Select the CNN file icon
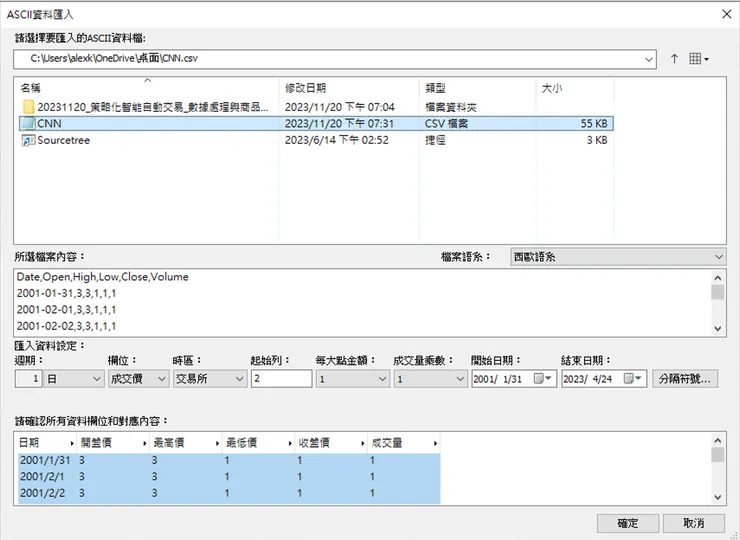This screenshot has height=540, width=740. pyautogui.click(x=28, y=124)
